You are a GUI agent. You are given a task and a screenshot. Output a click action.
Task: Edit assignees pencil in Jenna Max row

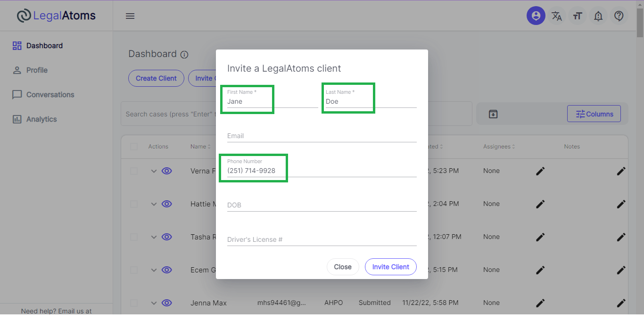(x=540, y=303)
